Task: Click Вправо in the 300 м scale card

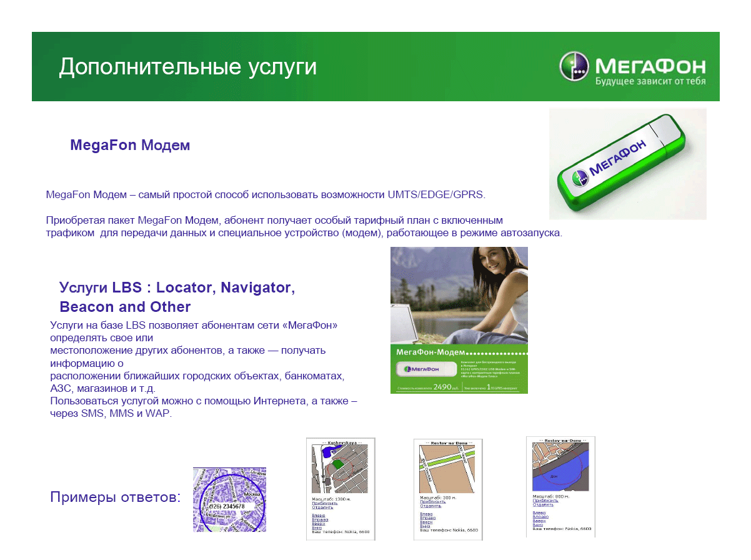Action: (x=428, y=518)
